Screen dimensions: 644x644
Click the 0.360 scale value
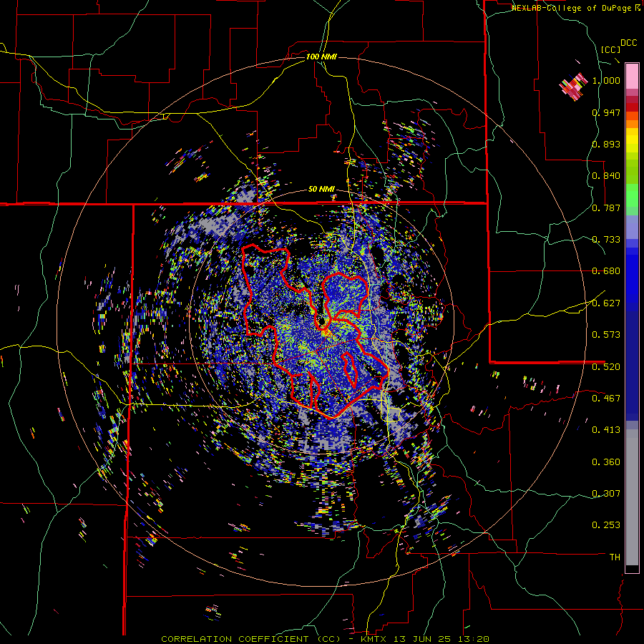pyautogui.click(x=606, y=462)
